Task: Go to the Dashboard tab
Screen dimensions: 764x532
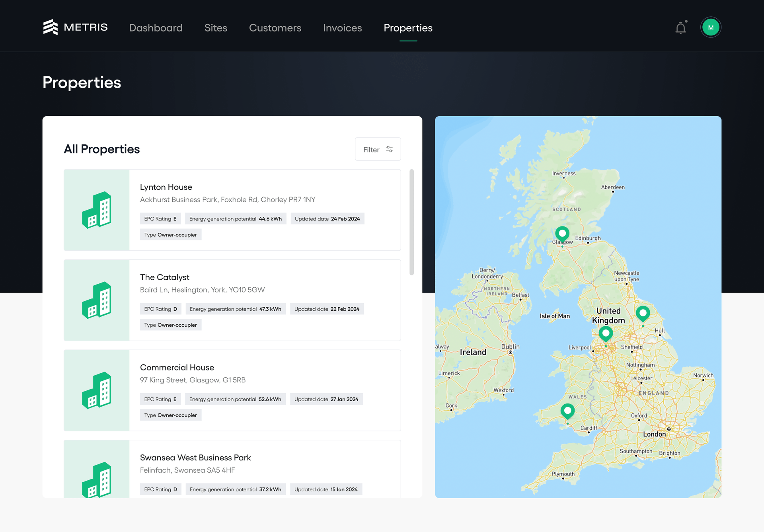Action: click(156, 28)
